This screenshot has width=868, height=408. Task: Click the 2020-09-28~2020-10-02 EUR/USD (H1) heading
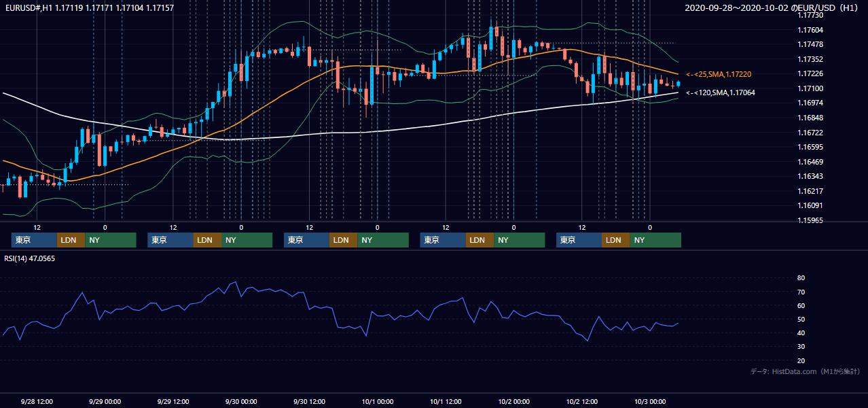(773, 8)
